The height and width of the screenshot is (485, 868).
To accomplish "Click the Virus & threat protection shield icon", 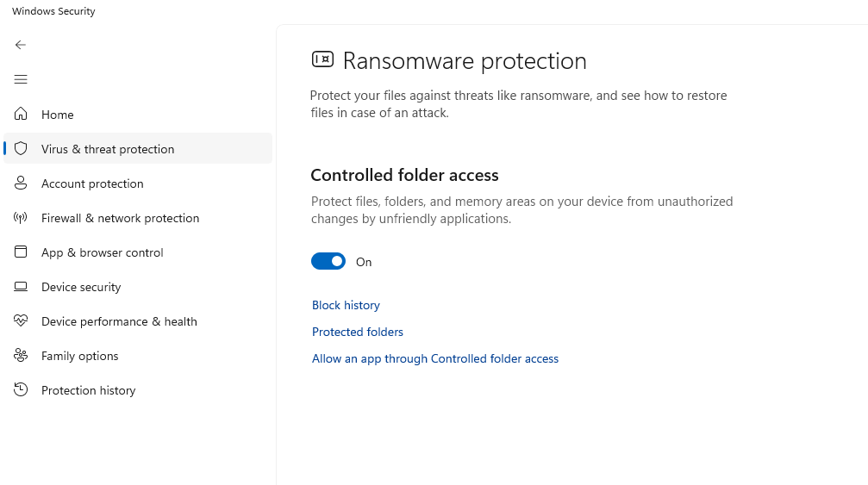I will click(21, 148).
